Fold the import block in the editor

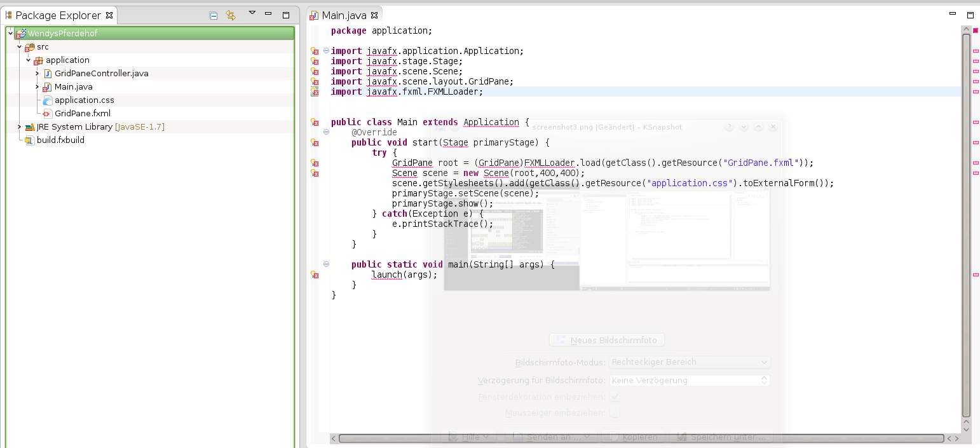click(x=326, y=51)
